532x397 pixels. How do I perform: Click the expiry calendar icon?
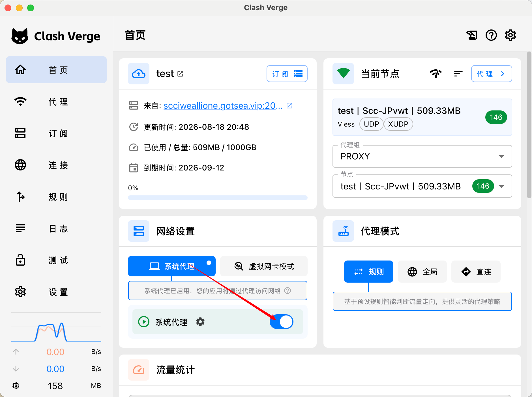point(134,168)
